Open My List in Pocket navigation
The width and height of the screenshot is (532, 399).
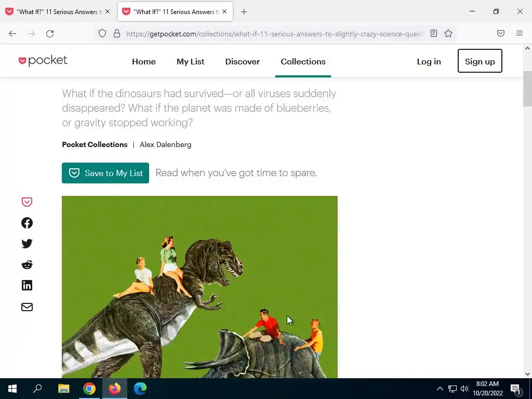point(190,61)
